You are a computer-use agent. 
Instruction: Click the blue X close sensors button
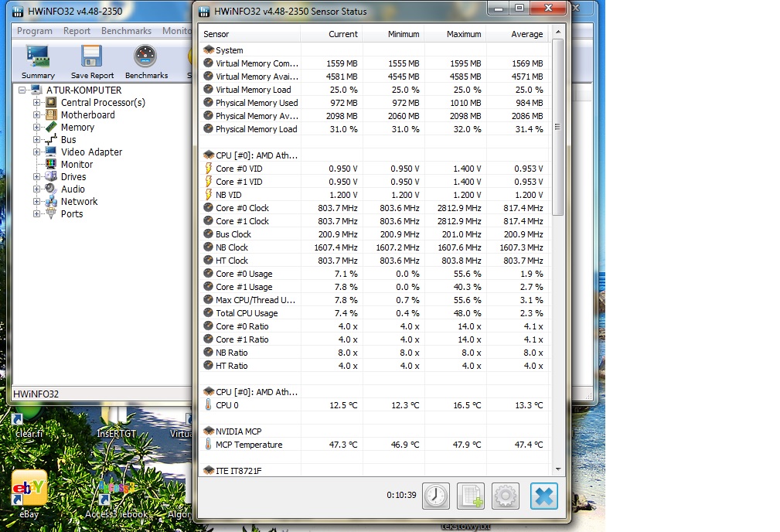coord(543,496)
